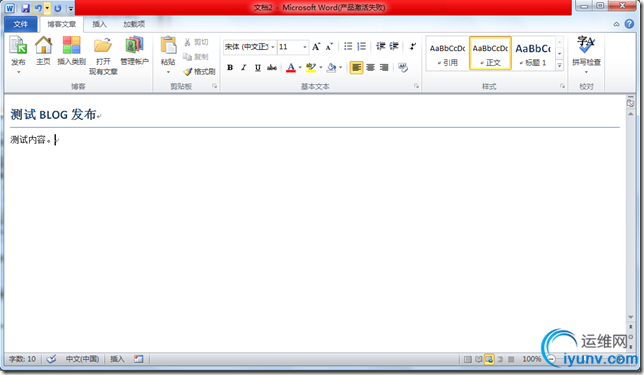Viewport: 644px width, 375px height.
Task: Apply the Quote (引用) style
Action: point(447,54)
